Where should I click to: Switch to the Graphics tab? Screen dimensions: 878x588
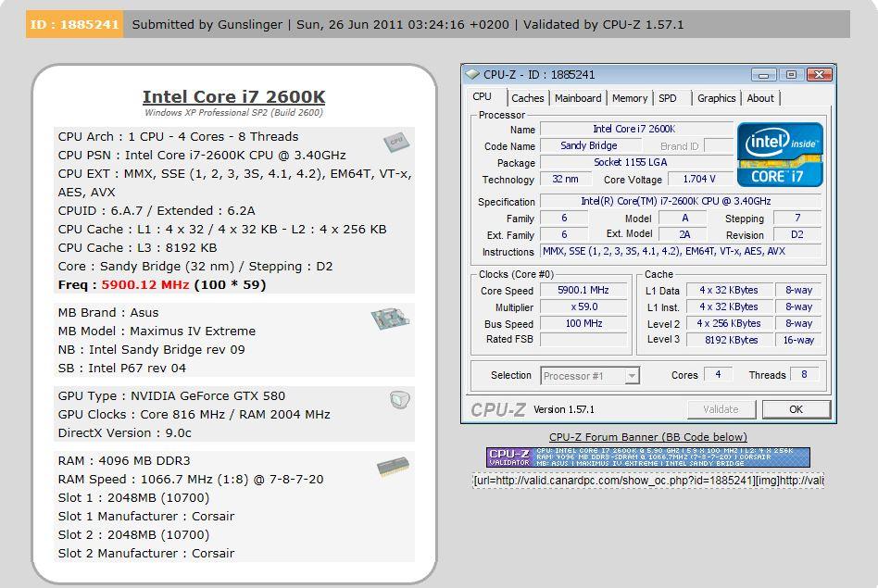pos(716,98)
